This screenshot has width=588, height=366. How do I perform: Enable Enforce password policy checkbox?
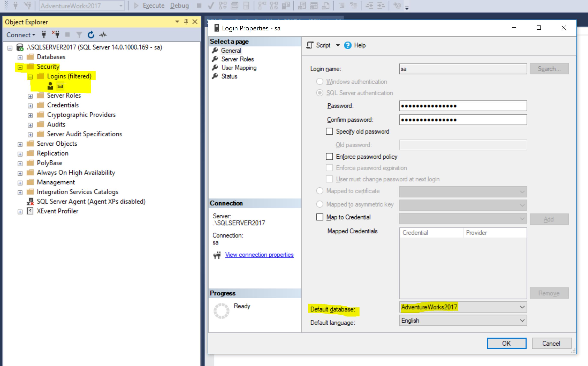(x=329, y=157)
